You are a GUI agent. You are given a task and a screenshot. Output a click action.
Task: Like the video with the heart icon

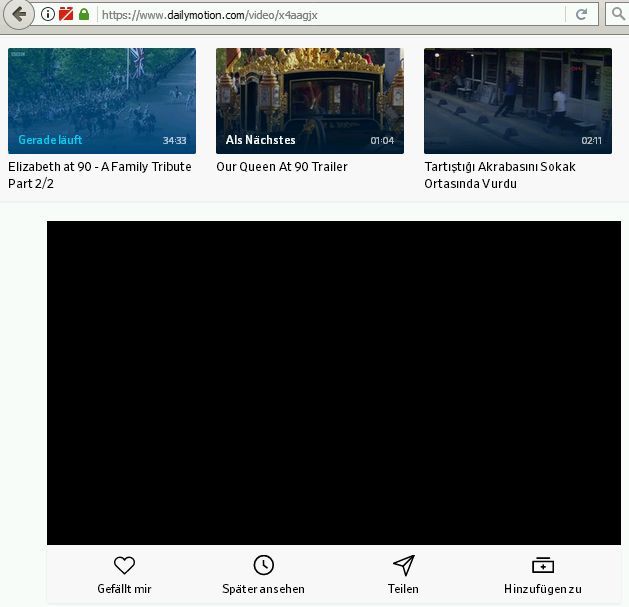(x=124, y=565)
